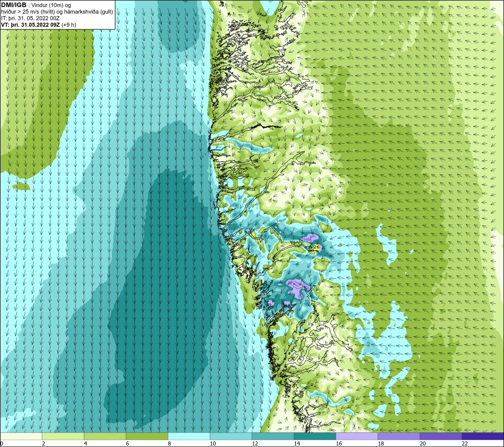Click the lavender 16–18 legend swatch
The image size is (504, 447).
click(357, 436)
